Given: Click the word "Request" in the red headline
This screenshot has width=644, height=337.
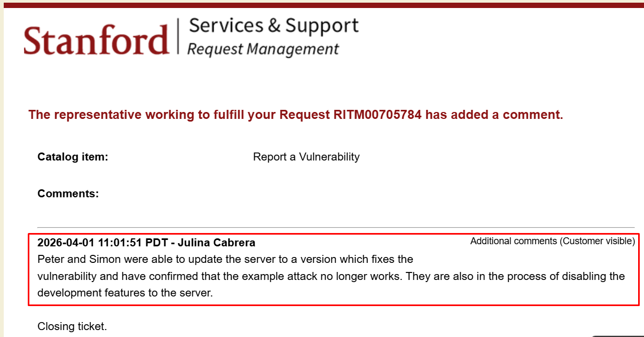Looking at the screenshot, I should click(x=301, y=115).
